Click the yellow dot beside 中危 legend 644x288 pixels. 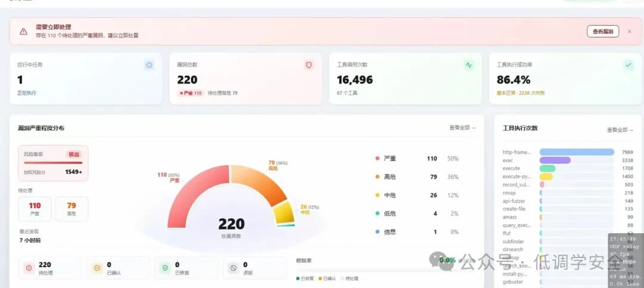pyautogui.click(x=377, y=195)
